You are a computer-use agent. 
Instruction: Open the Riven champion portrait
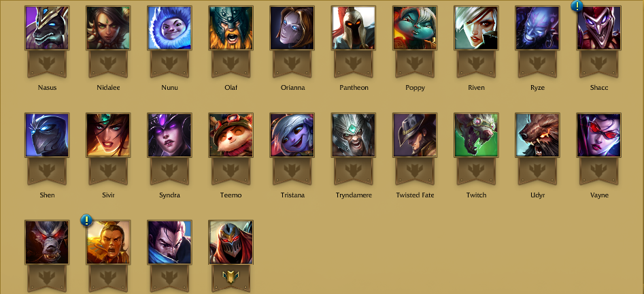click(477, 28)
